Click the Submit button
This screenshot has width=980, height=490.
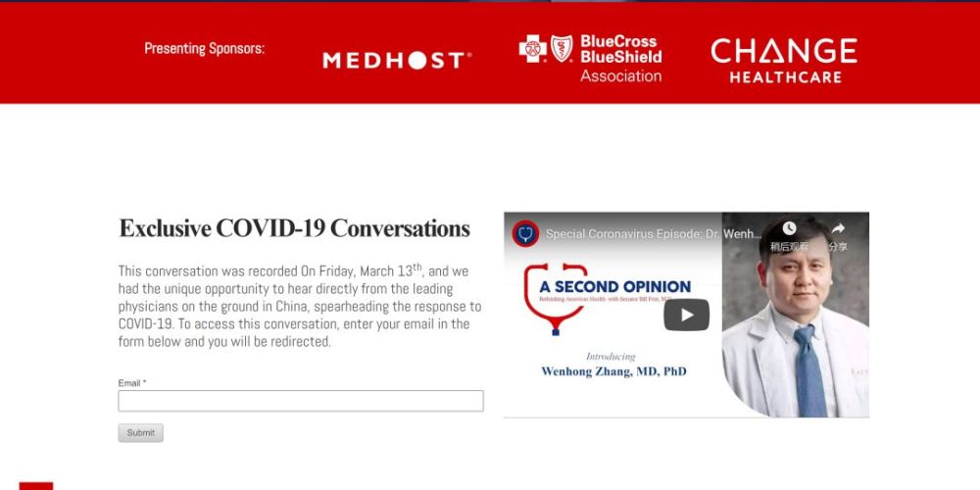[140, 433]
